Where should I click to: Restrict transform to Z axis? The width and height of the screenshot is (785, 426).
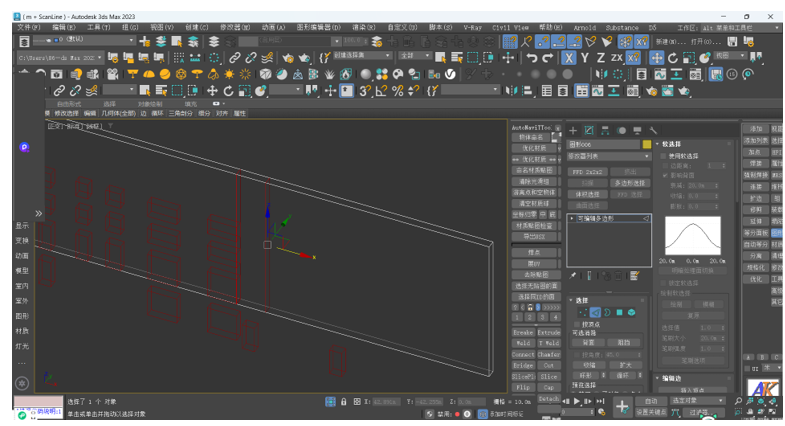(600, 58)
